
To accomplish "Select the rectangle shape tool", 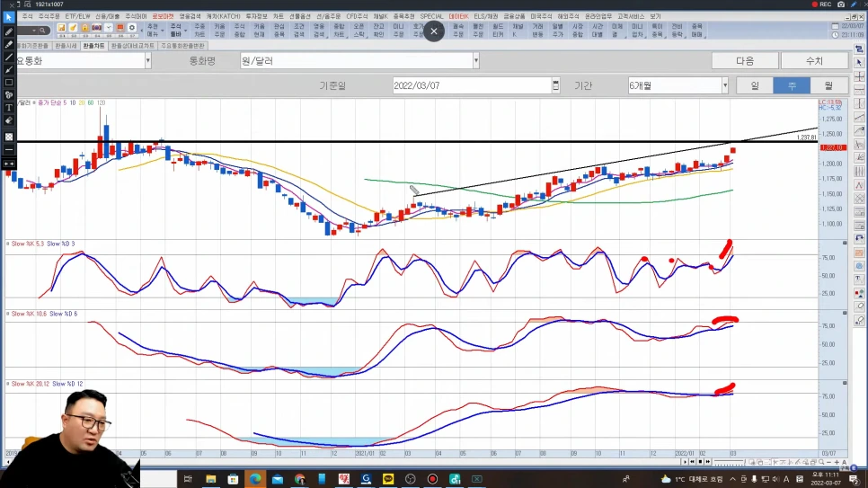I will pos(8,83).
